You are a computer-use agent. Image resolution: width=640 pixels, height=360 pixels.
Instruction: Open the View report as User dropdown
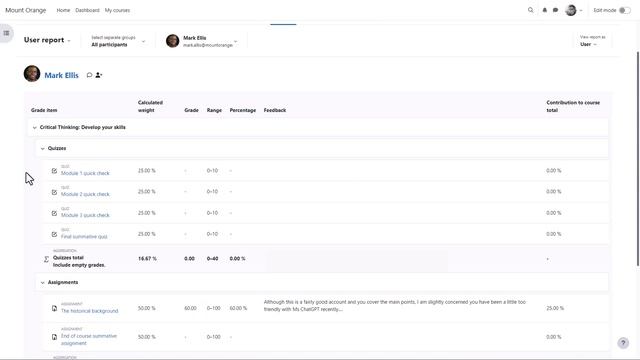point(592,41)
